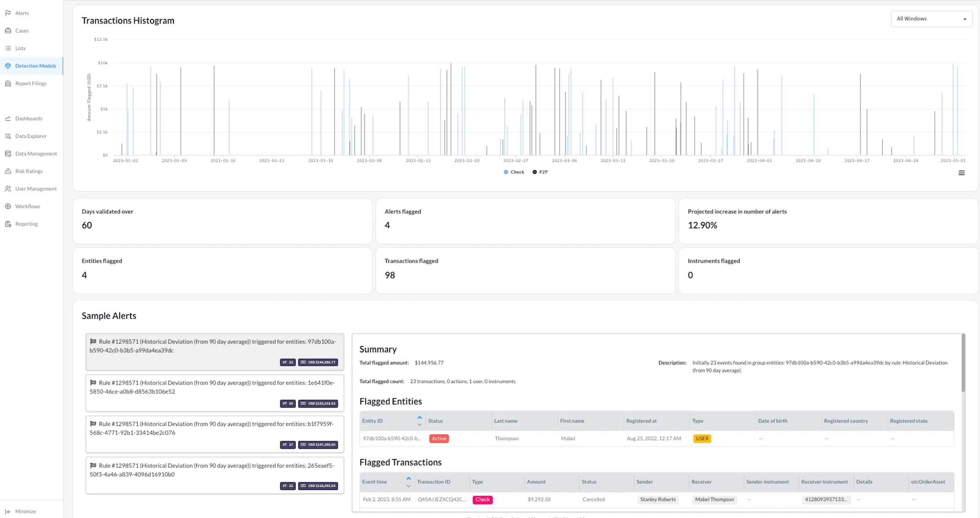Click the Data Explorer icon

pyautogui.click(x=8, y=136)
